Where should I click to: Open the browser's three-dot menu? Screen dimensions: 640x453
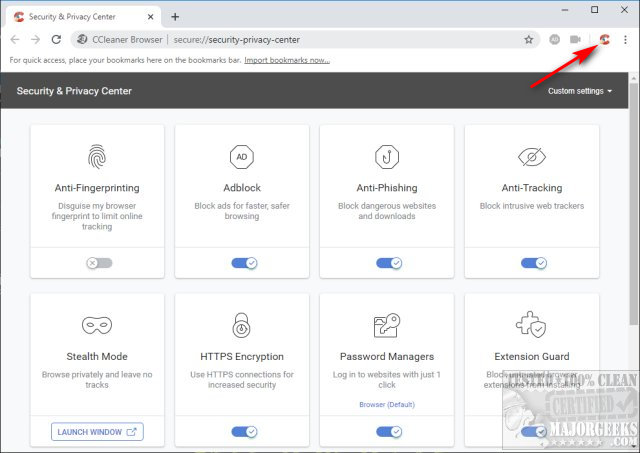coord(625,40)
